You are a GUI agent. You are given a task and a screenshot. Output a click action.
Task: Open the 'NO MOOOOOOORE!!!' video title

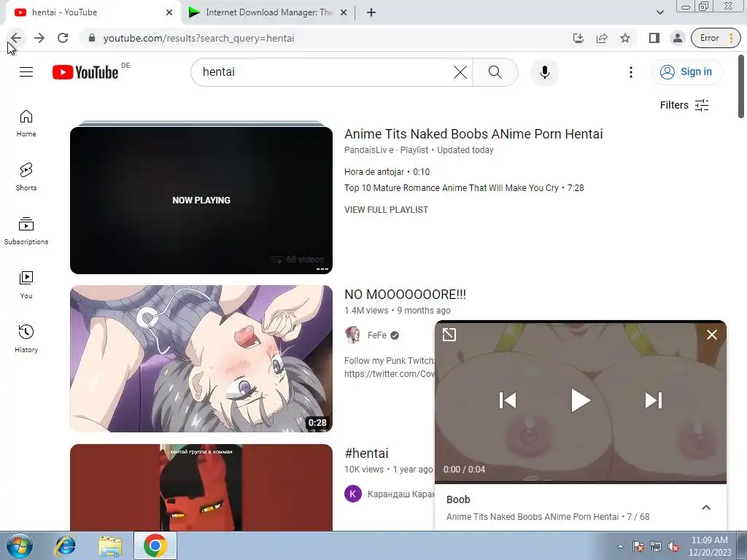tap(405, 295)
